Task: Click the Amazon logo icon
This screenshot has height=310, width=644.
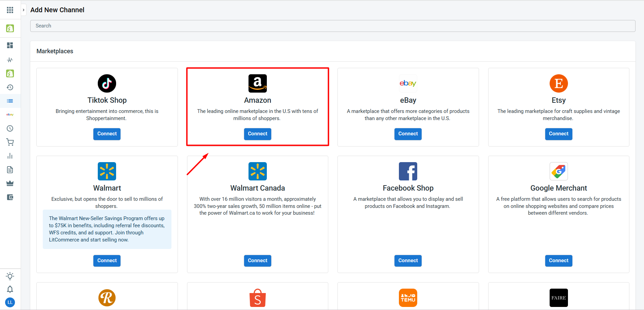Action: pos(258,83)
